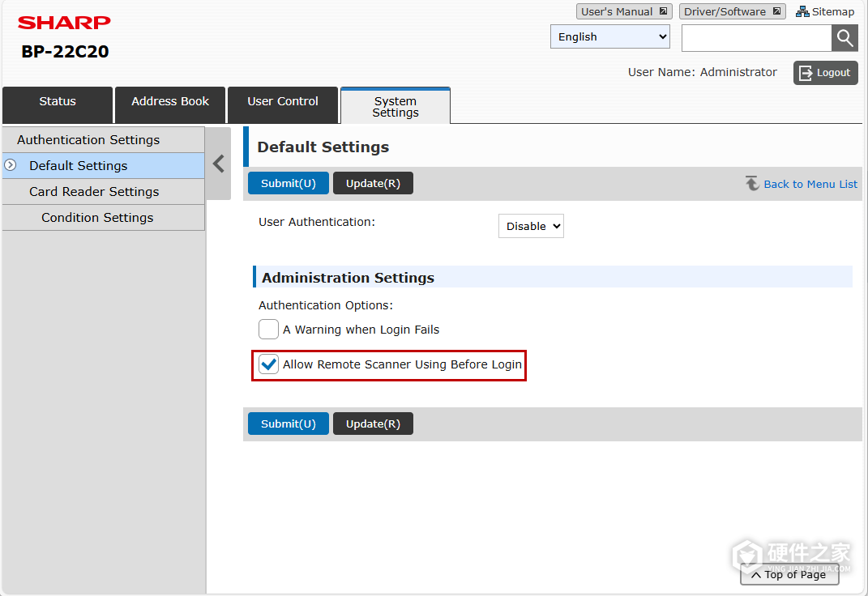Go Back to Menu List

[802, 184]
